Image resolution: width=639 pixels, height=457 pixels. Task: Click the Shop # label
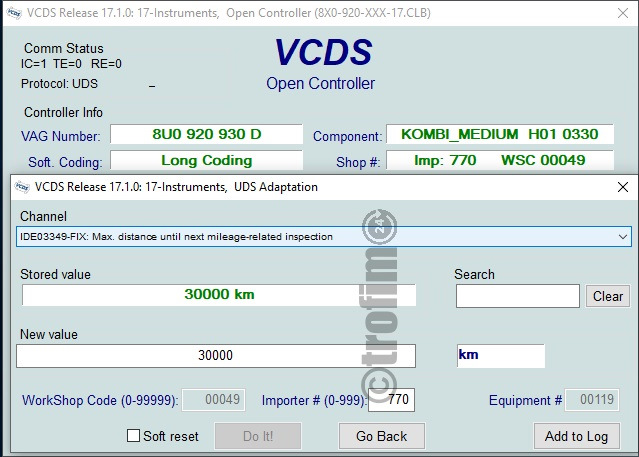[x=358, y=162]
